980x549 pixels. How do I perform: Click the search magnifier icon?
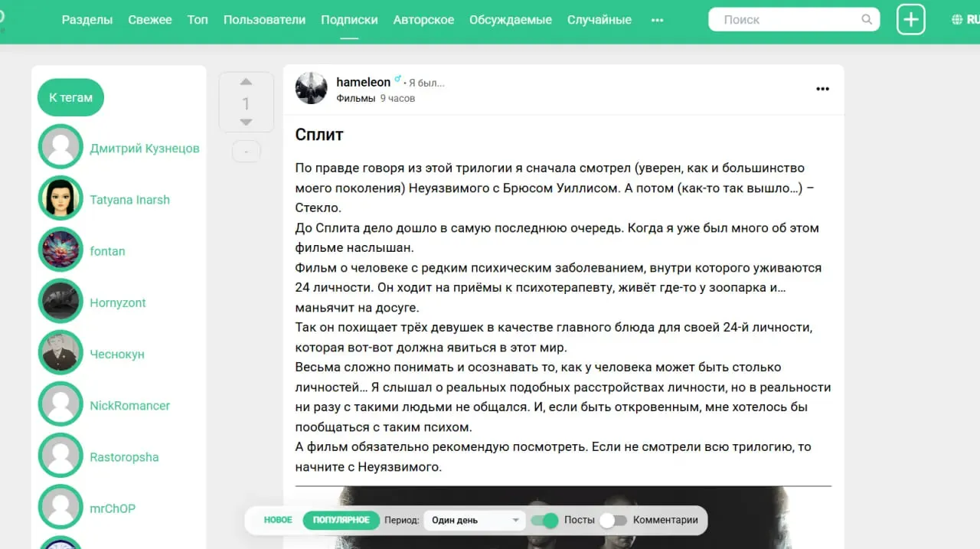(x=867, y=20)
